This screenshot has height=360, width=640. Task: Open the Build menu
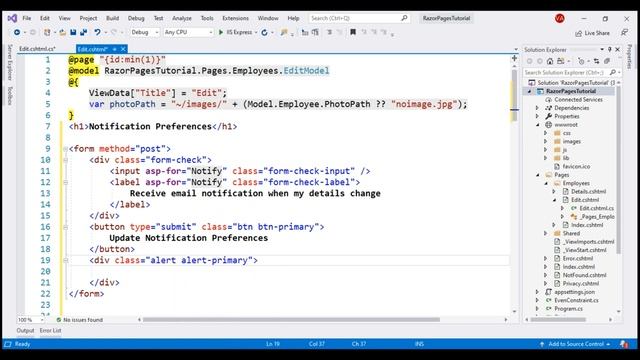click(112, 18)
